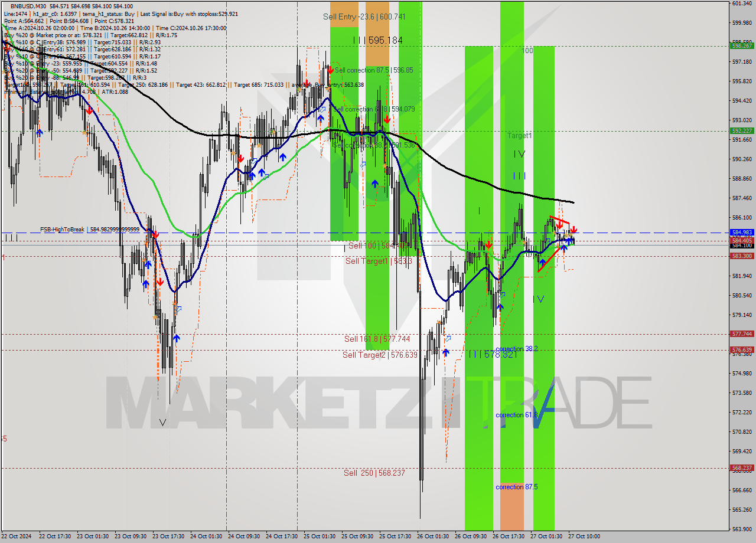Click the 577.744 red price tag on axis

742,333
